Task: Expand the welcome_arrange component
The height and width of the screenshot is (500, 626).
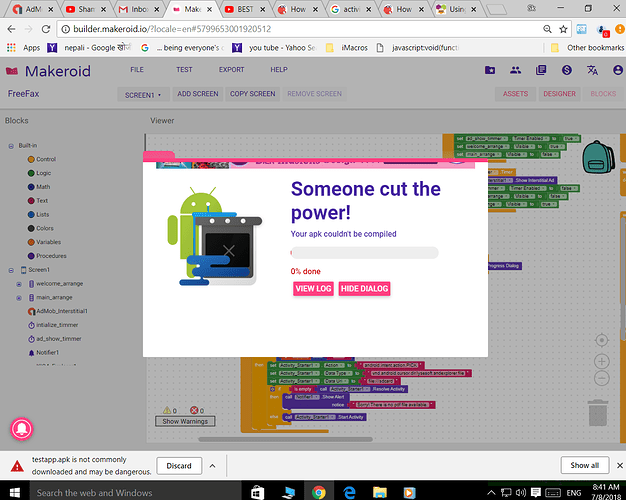Action: pos(18,284)
